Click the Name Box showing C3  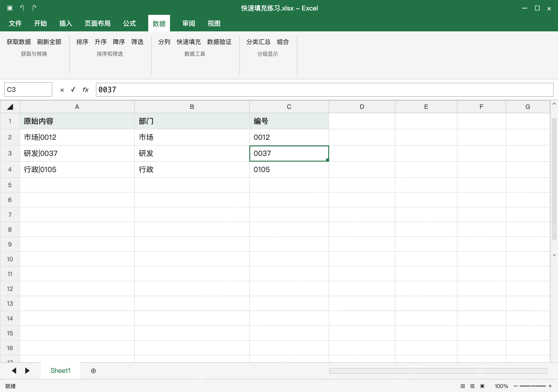point(28,89)
